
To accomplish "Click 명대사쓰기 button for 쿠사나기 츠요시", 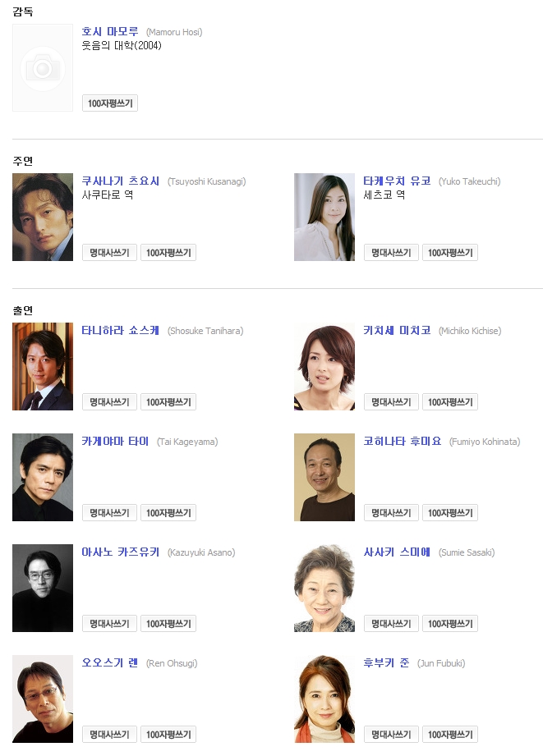I will tap(109, 253).
